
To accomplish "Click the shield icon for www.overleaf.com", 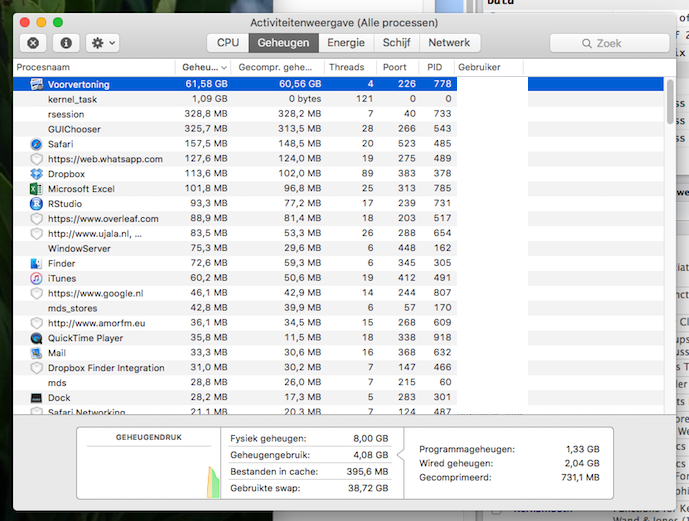I will click(36, 219).
